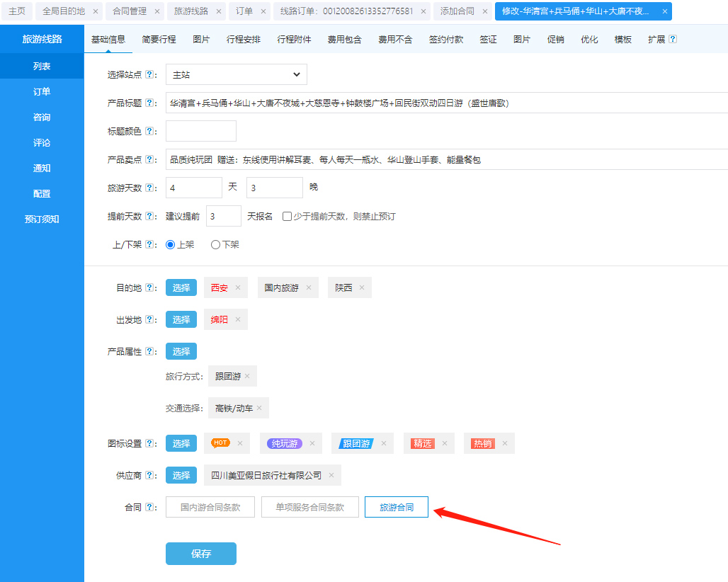Image resolution: width=728 pixels, height=582 pixels.
Task: Enable 少于提前天数,则禁止预订 checkbox
Action: tap(287, 217)
